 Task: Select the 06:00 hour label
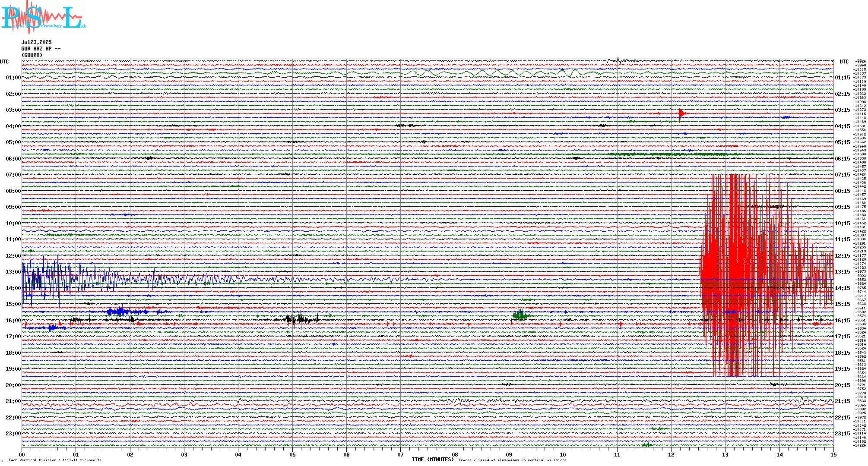(13, 159)
